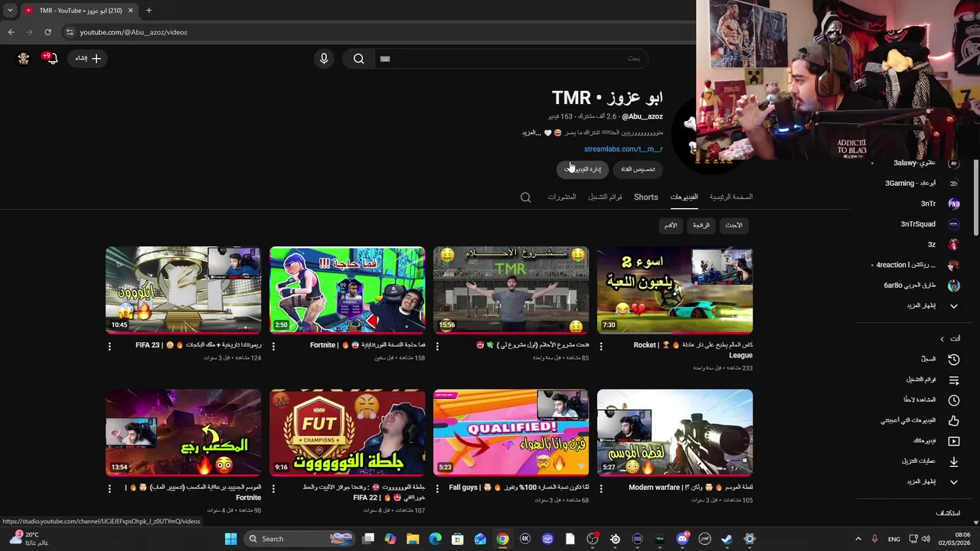The height and width of the screenshot is (551, 980).
Task: Click the browser back arrow
Action: (x=11, y=32)
